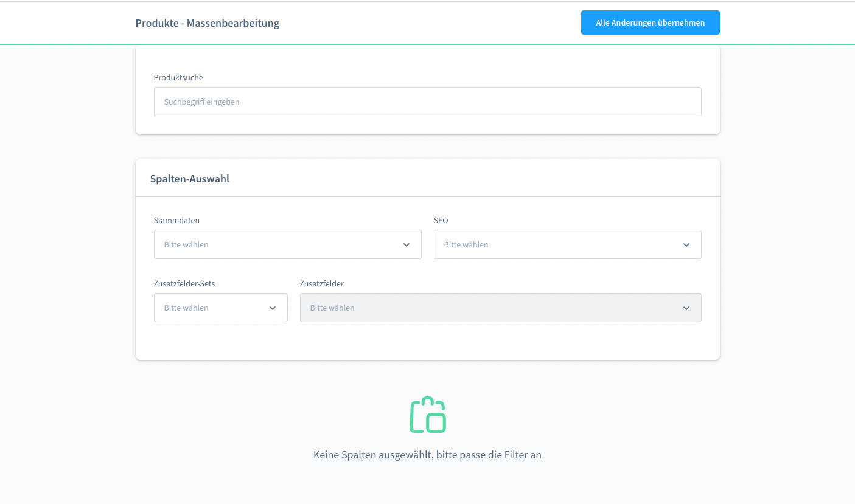Click the greyed-out Zusatzfelder chevron arrow
This screenshot has height=504, width=855.
(686, 308)
